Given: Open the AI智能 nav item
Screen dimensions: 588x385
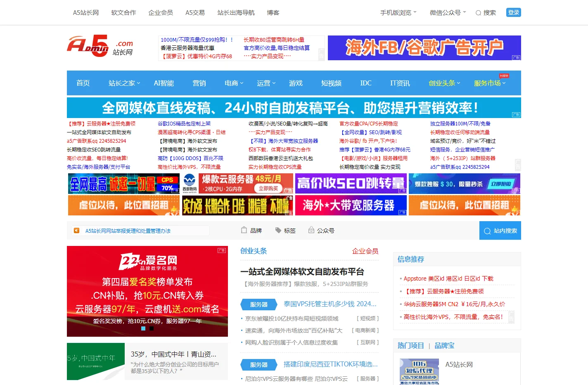Looking at the screenshot, I should tap(164, 83).
